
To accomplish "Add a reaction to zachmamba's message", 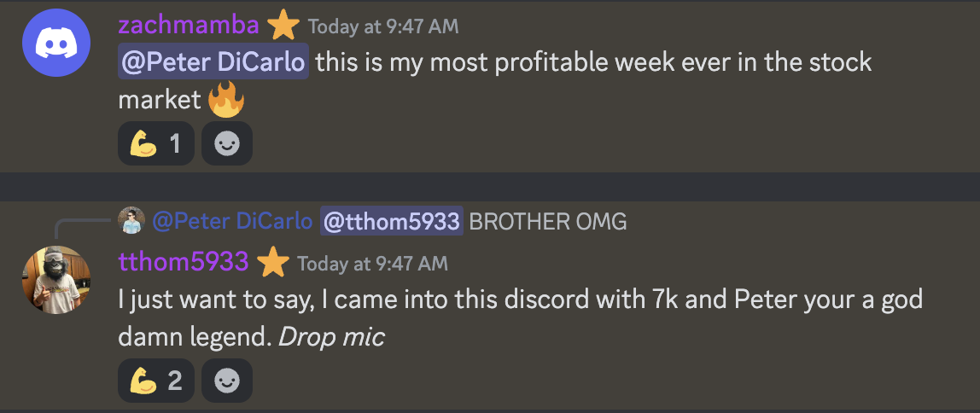I will click(x=227, y=143).
